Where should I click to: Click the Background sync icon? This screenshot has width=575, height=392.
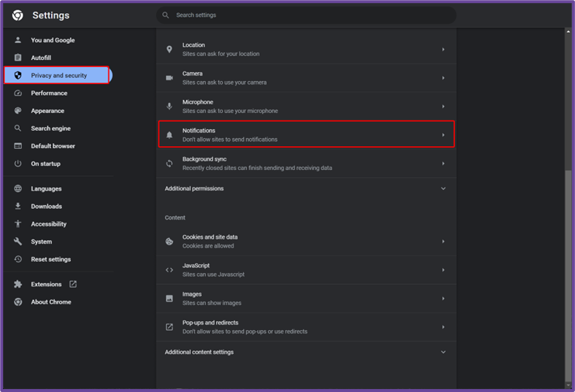click(x=169, y=164)
